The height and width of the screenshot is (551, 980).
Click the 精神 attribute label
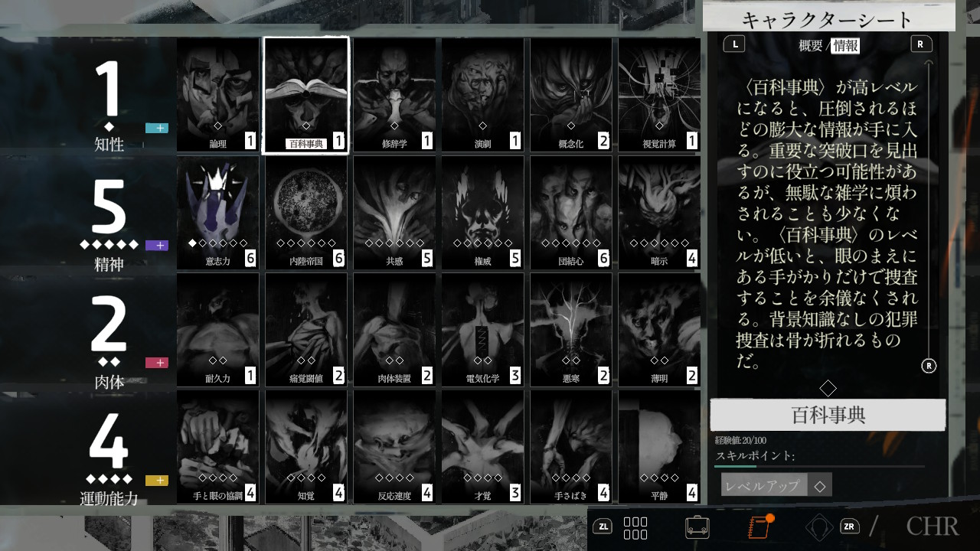(x=109, y=265)
